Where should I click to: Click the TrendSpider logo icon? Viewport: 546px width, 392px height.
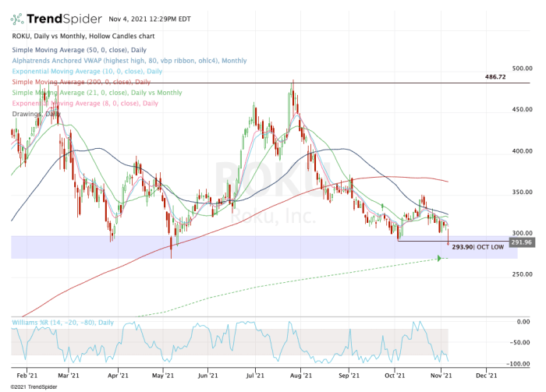17,19
